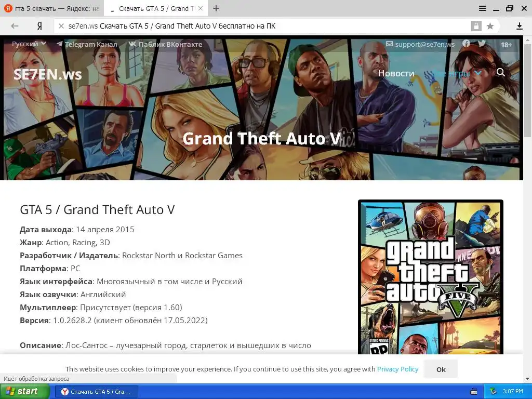Click scrollbar up arrow
The height and width of the screenshot is (399, 532).
pos(528,39)
